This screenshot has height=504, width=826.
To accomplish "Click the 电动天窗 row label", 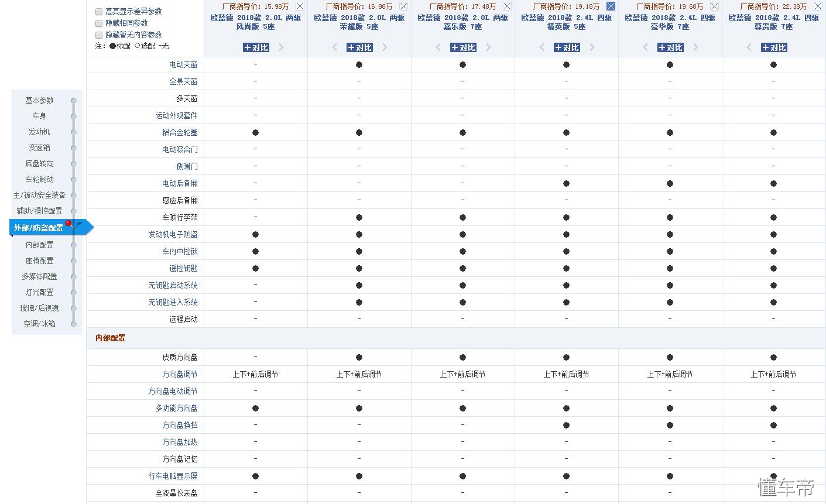I will [x=183, y=64].
